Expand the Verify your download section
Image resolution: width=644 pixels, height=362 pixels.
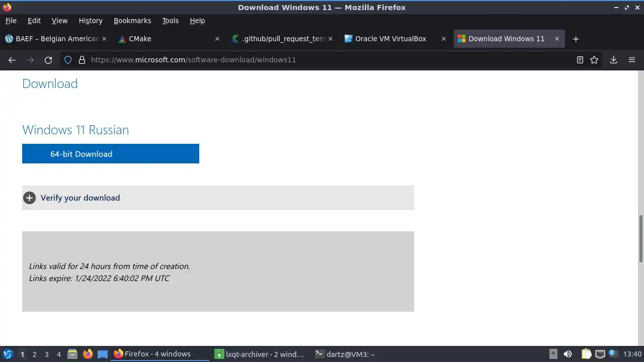coord(218,198)
